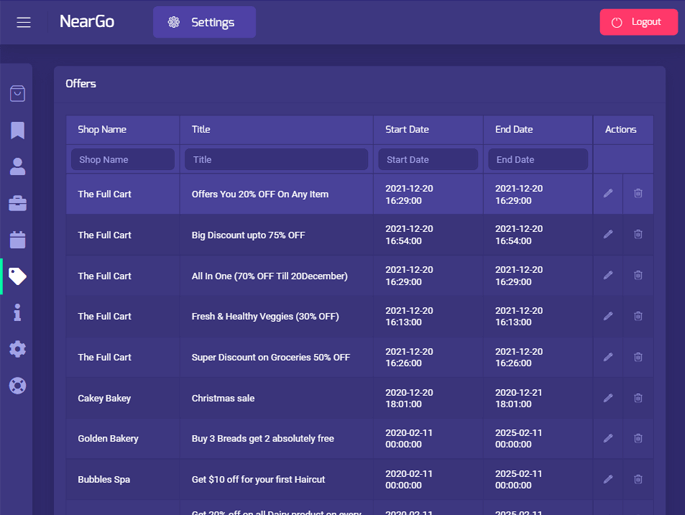This screenshot has height=515, width=685.
Task: Open the Settings button in header
Action: [204, 22]
